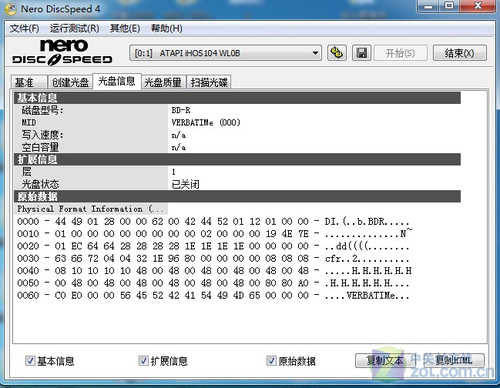500x388 pixels.
Task: Toggle the 基本信息 checkbox
Action: pos(30,360)
